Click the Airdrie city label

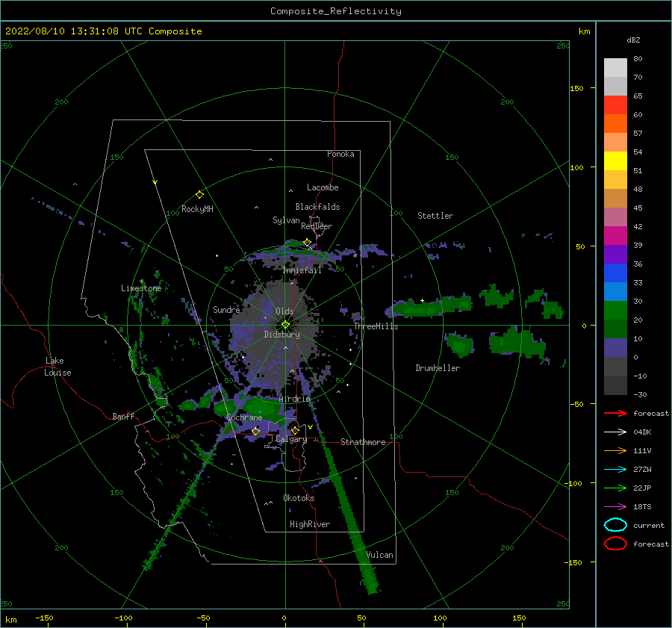coord(294,399)
